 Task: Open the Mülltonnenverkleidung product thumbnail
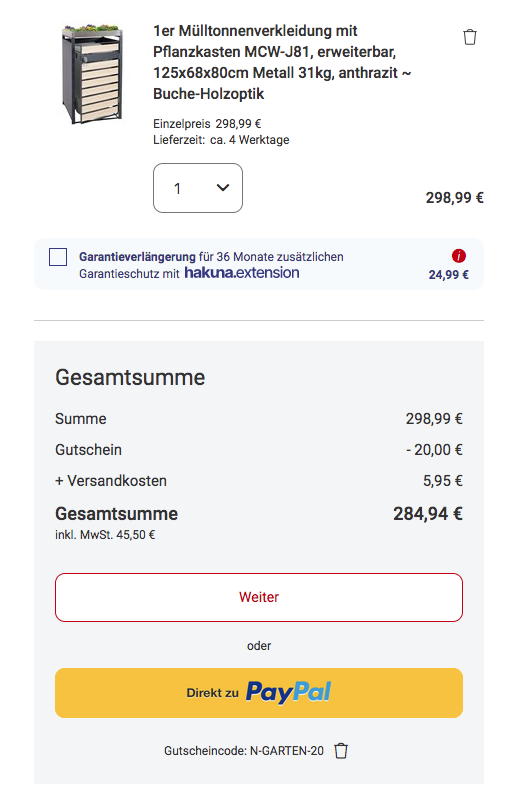(92, 73)
